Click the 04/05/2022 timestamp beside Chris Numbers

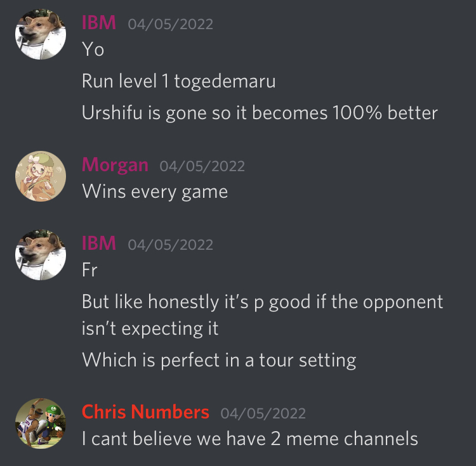point(263,413)
